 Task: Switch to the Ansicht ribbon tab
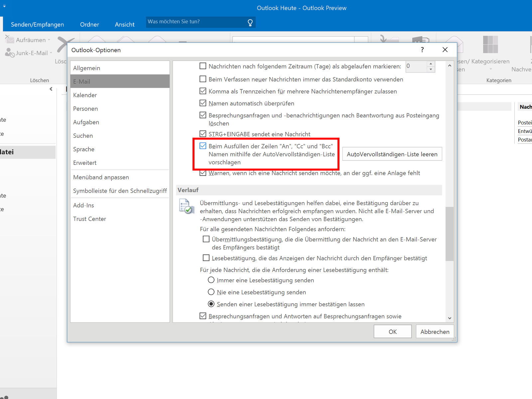tap(125, 24)
